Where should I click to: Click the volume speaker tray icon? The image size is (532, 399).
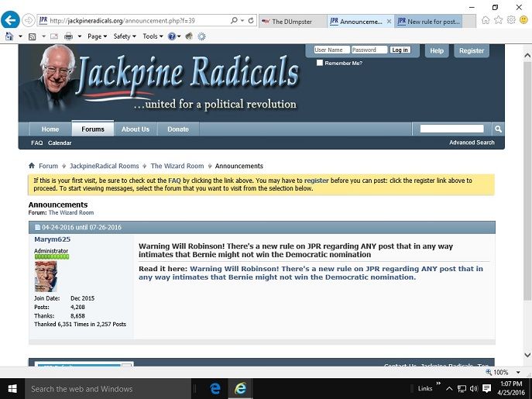pyautogui.click(x=474, y=388)
